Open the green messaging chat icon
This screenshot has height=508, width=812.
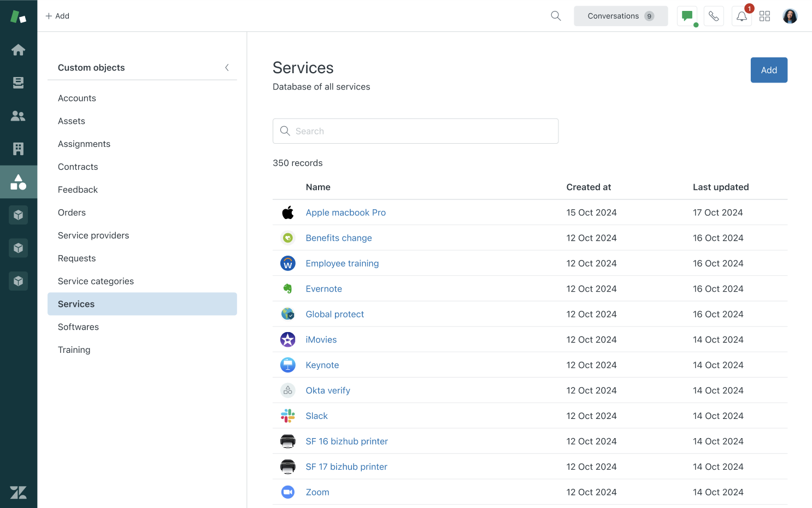click(x=687, y=16)
